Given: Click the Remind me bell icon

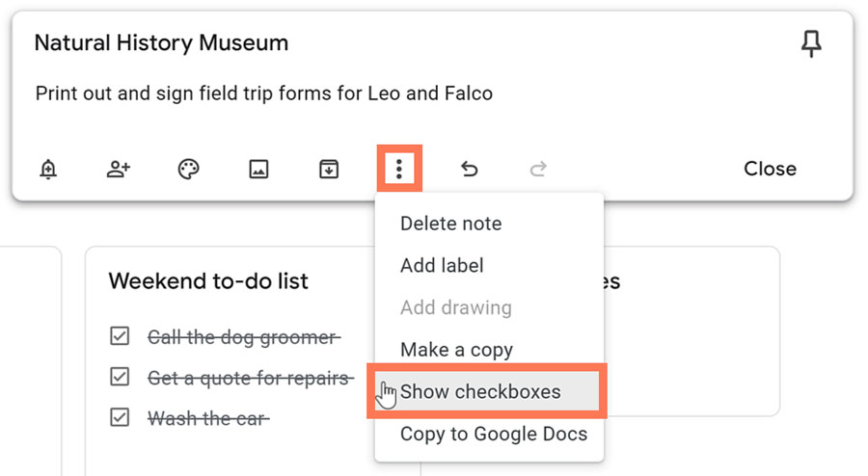Looking at the screenshot, I should [48, 170].
